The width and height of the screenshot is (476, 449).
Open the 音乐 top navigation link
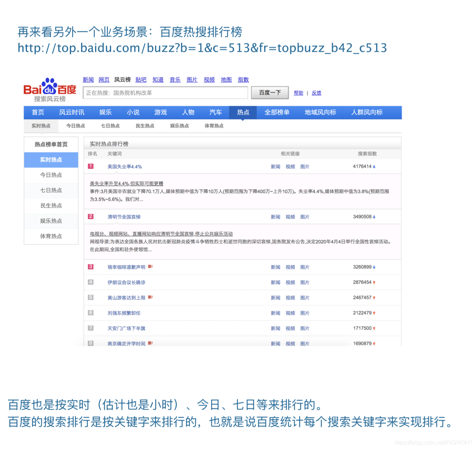(175, 80)
